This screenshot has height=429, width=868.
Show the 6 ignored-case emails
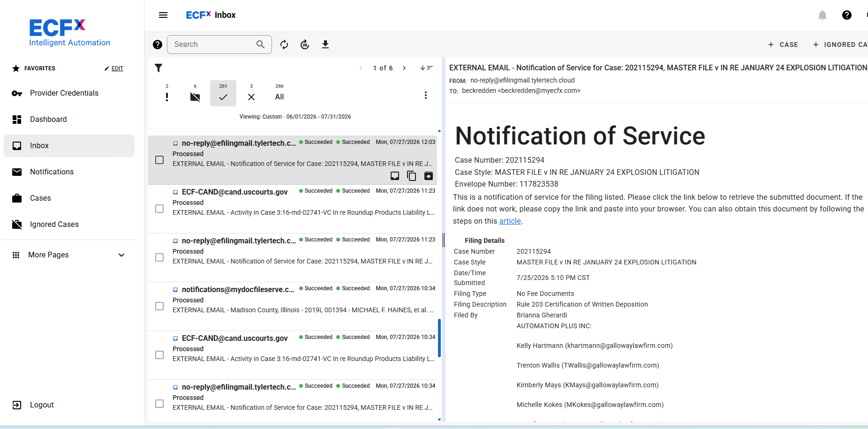coord(195,93)
